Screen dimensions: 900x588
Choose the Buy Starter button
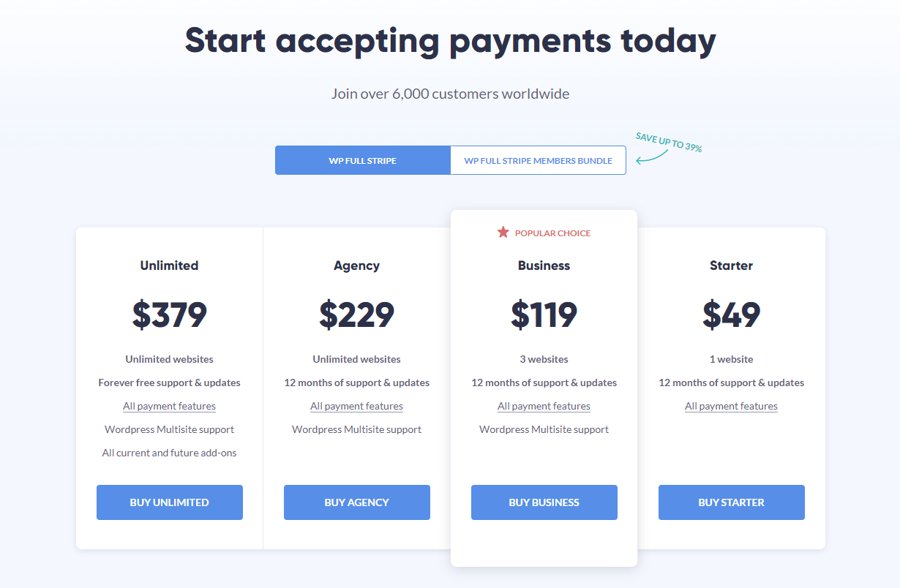pyautogui.click(x=731, y=502)
